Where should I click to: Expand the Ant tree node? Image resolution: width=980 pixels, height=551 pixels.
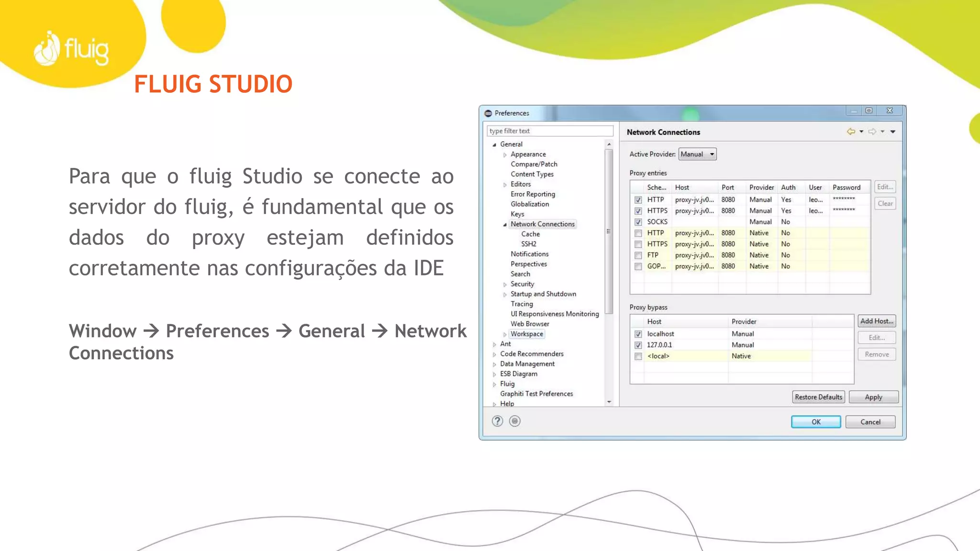494,344
